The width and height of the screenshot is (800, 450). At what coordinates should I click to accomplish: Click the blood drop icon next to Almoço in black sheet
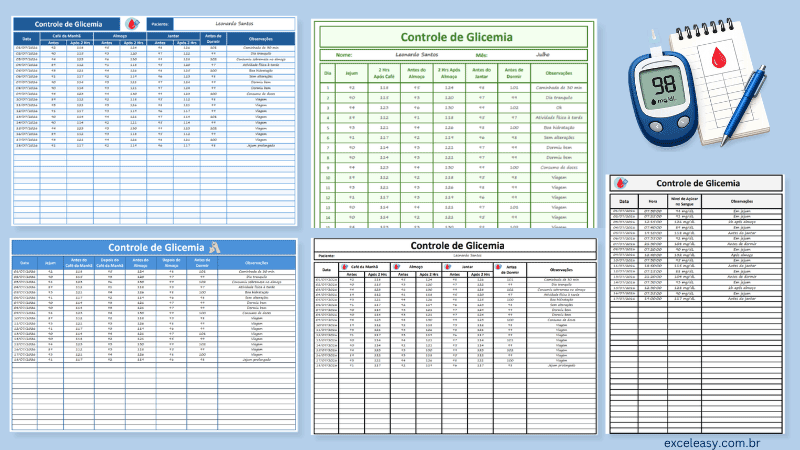tap(396, 267)
